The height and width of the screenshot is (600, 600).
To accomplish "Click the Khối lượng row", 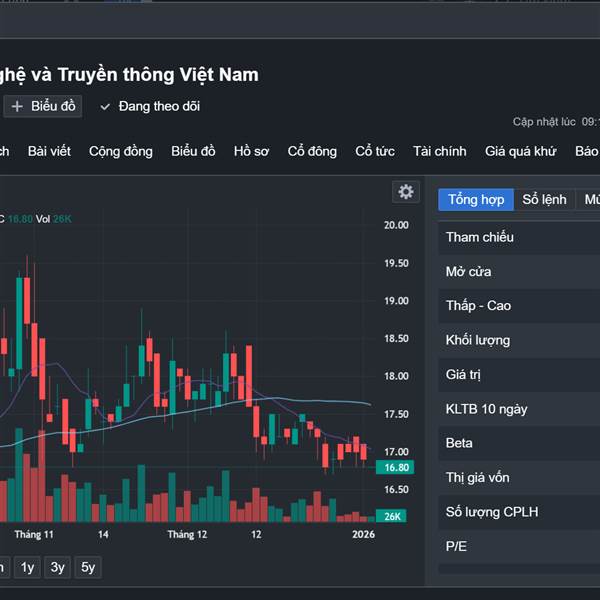I will [x=519, y=340].
